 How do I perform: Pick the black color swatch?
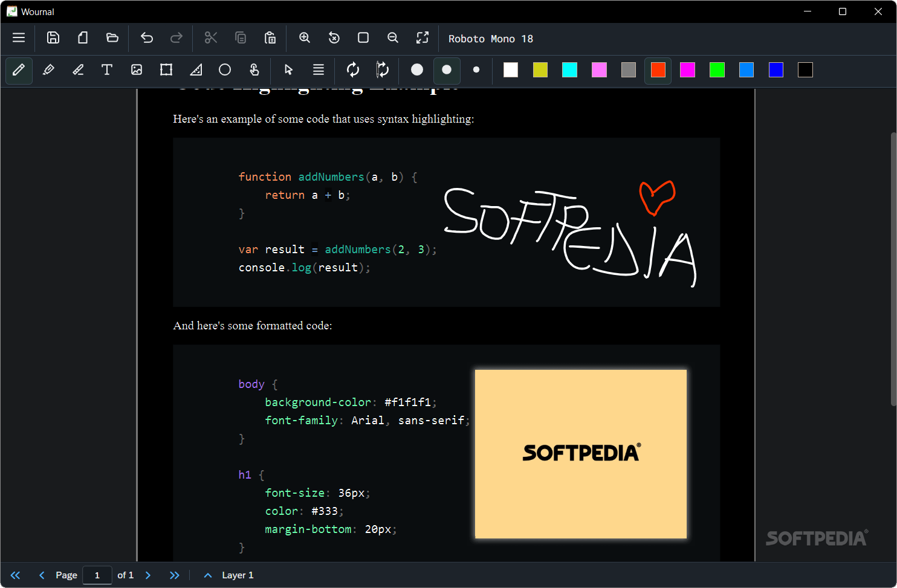(x=806, y=70)
